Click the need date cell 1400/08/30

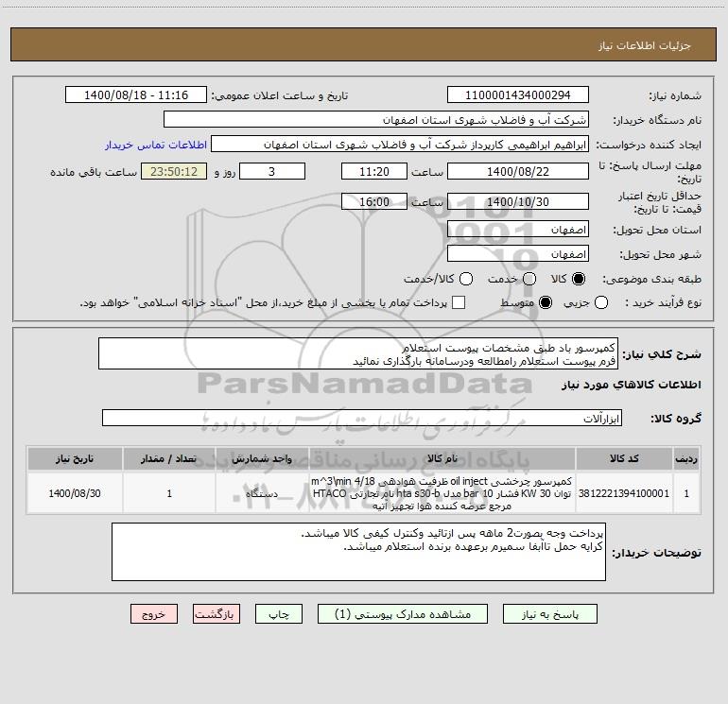click(x=75, y=493)
